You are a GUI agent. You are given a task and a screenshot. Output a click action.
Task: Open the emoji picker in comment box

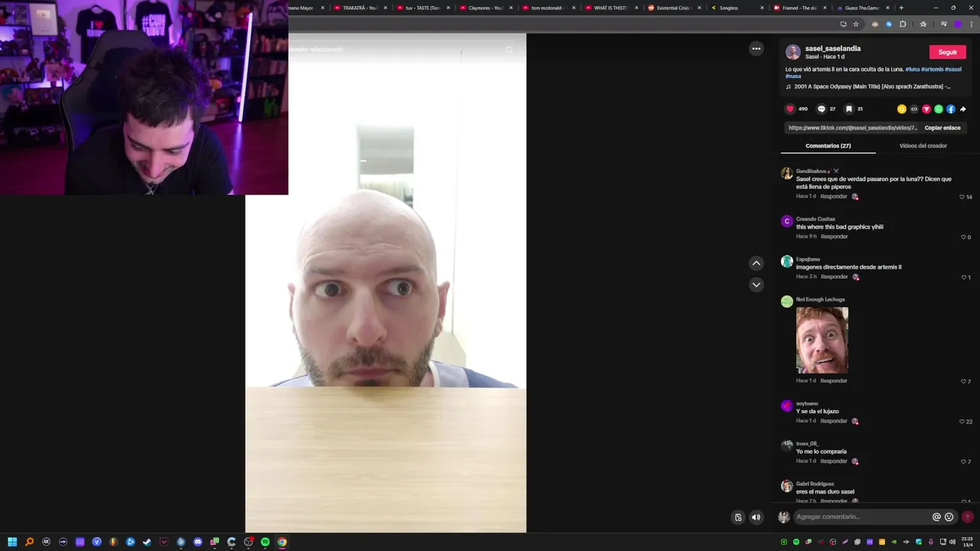tap(949, 517)
